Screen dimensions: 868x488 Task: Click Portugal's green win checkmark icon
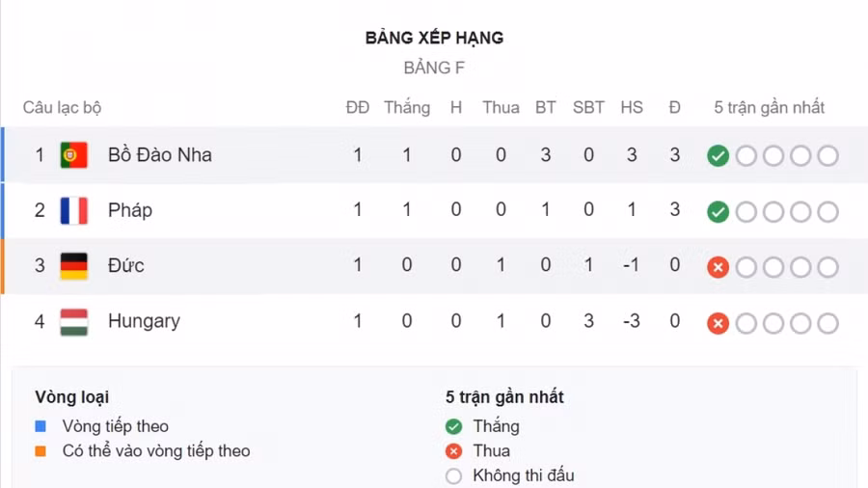(718, 156)
